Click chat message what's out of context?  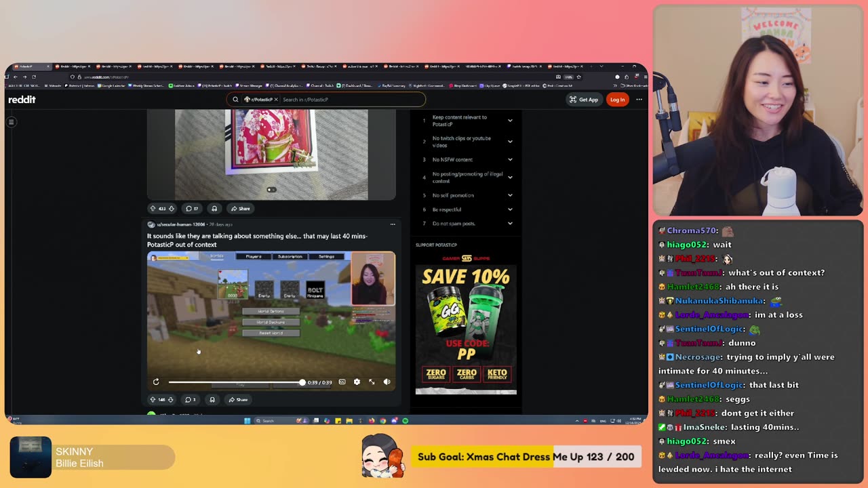[x=741, y=272]
